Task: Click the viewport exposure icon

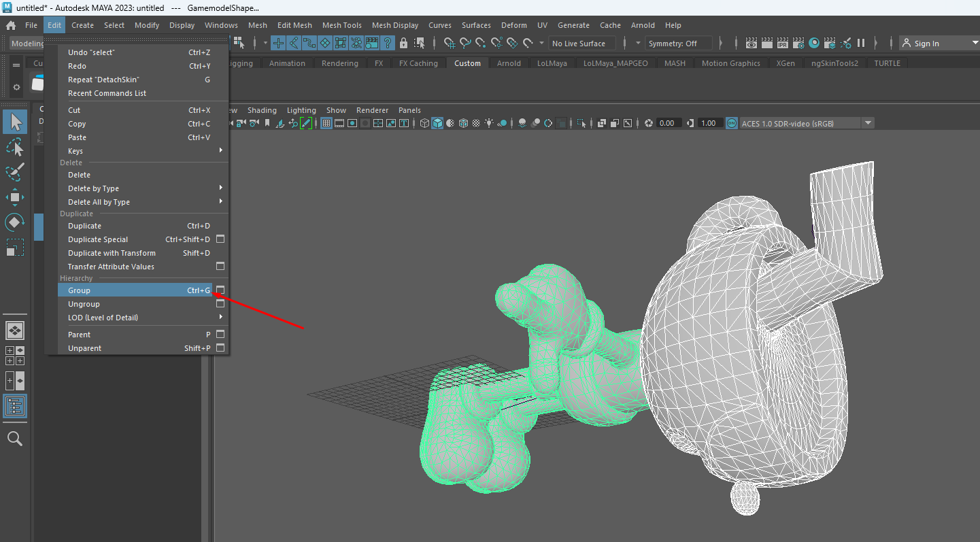Action: (x=648, y=123)
